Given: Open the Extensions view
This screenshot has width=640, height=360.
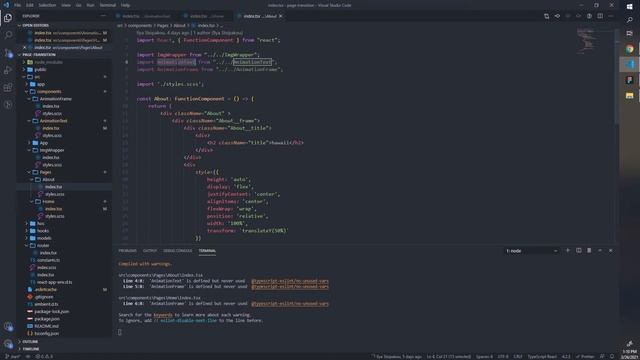Looking at the screenshot, I should [x=8, y=87].
